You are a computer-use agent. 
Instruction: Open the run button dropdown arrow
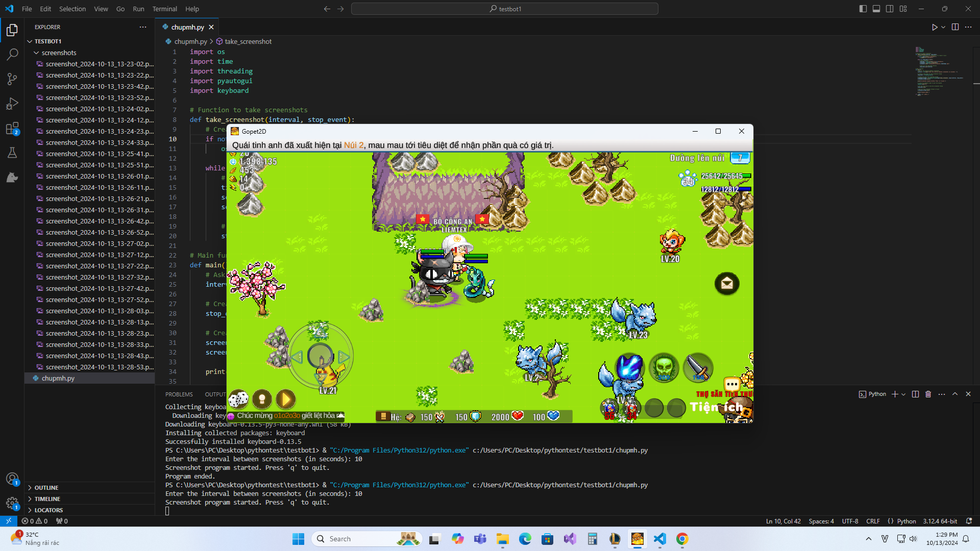click(943, 27)
